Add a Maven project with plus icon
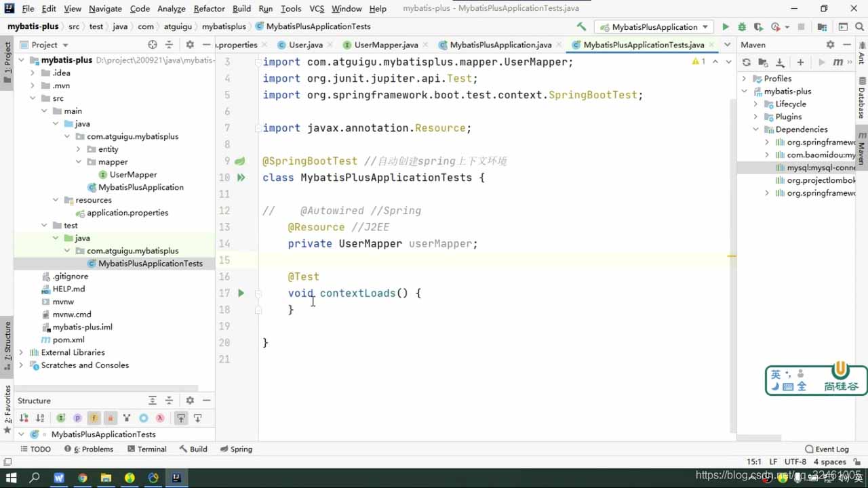This screenshot has height=488, width=868. [x=800, y=62]
